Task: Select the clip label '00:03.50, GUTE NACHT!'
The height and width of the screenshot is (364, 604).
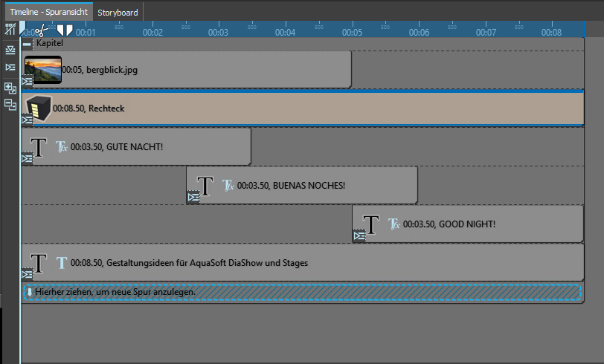Action: point(117,147)
